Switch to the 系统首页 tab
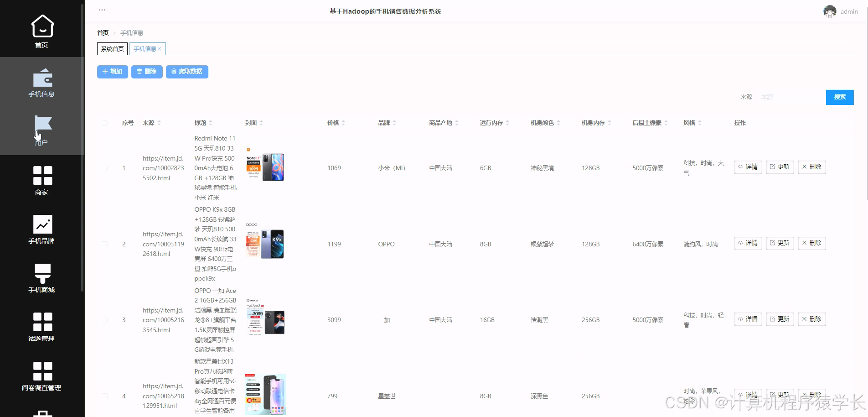The width and height of the screenshot is (868, 417). click(x=112, y=49)
